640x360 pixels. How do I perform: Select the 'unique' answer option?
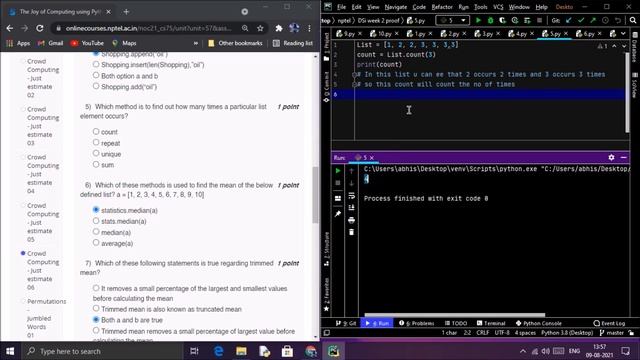coord(96,153)
